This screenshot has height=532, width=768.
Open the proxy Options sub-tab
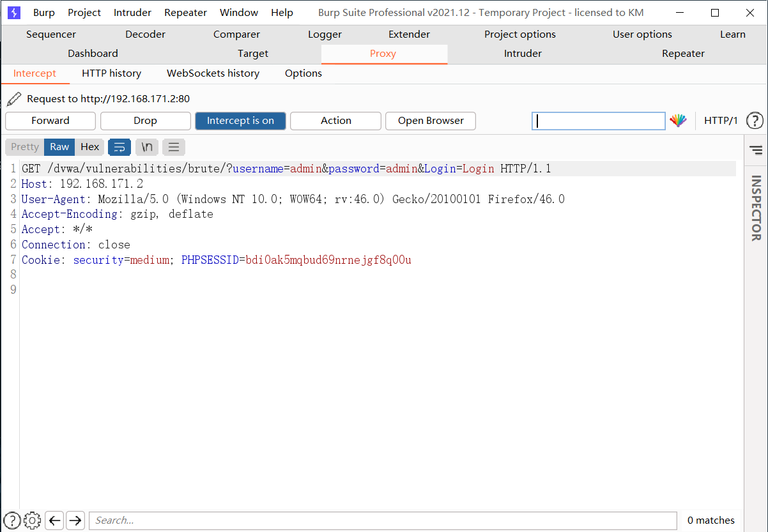pyautogui.click(x=303, y=73)
